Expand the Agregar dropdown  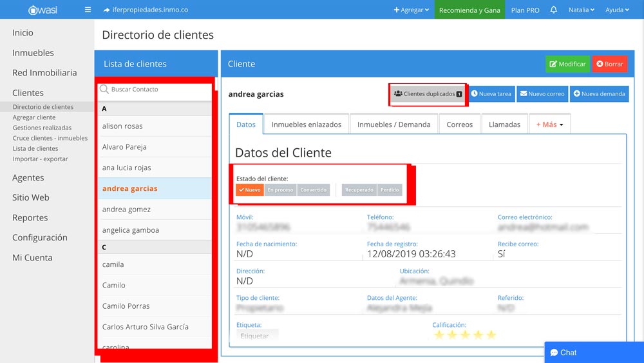[x=411, y=10]
